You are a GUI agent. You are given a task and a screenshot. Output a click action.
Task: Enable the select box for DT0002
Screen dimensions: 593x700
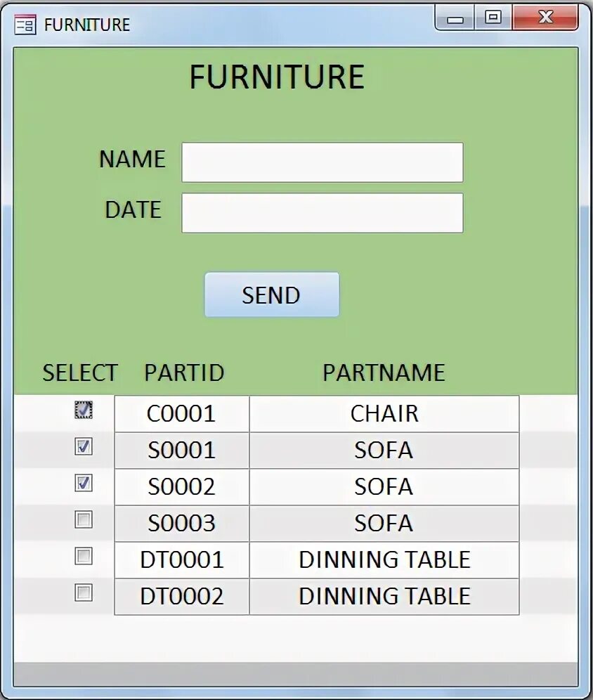coord(84,593)
